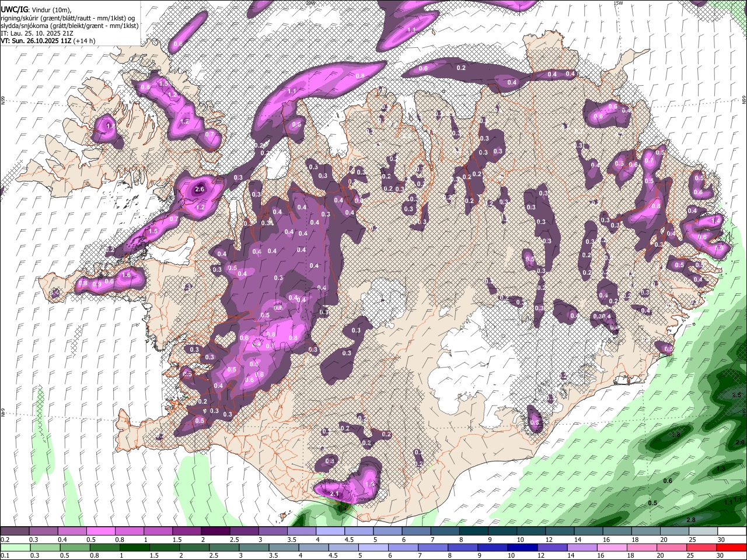The width and height of the screenshot is (747, 560).
Task: Pick the violet bottom-row swatch at 12
Action: (552, 547)
